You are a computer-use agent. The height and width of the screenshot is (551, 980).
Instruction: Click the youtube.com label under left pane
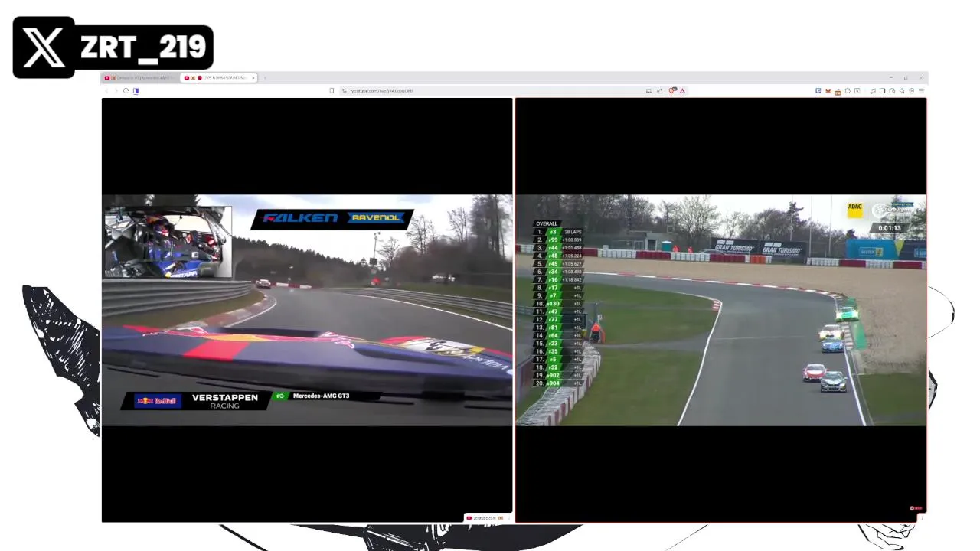click(x=484, y=518)
